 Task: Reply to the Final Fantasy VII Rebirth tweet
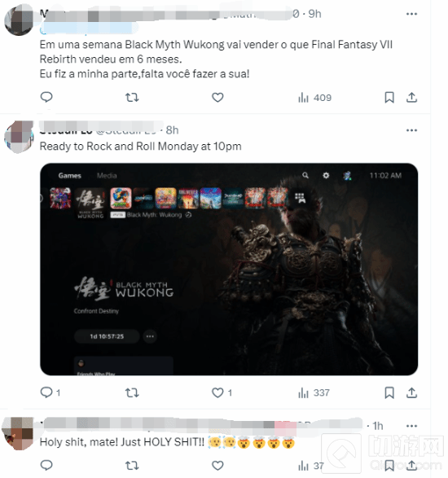tap(46, 97)
